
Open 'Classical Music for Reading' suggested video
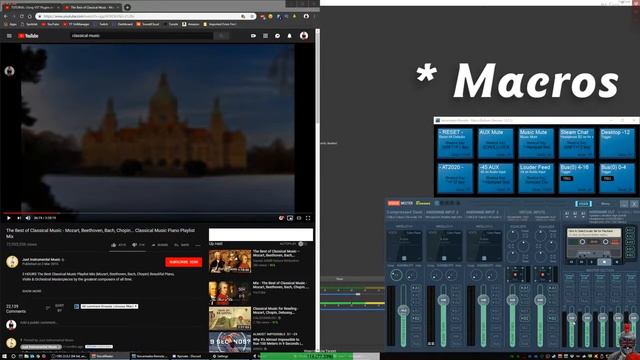tap(230, 318)
